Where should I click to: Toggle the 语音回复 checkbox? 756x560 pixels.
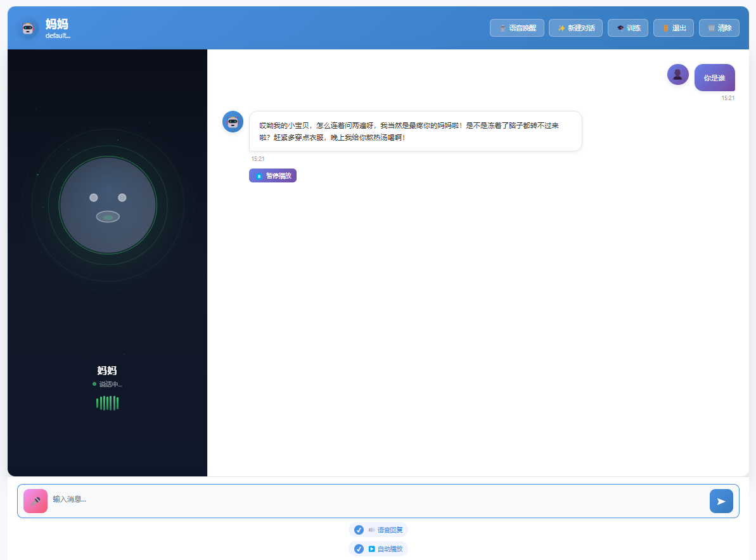[x=359, y=530]
